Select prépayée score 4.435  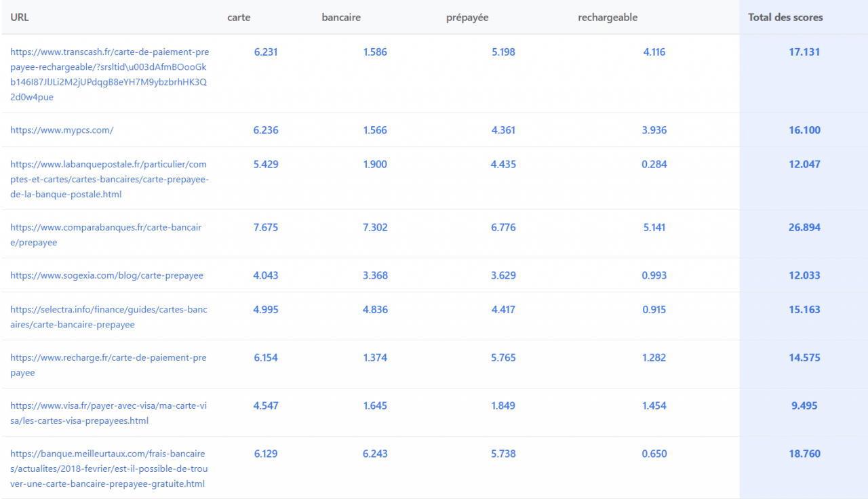503,164
